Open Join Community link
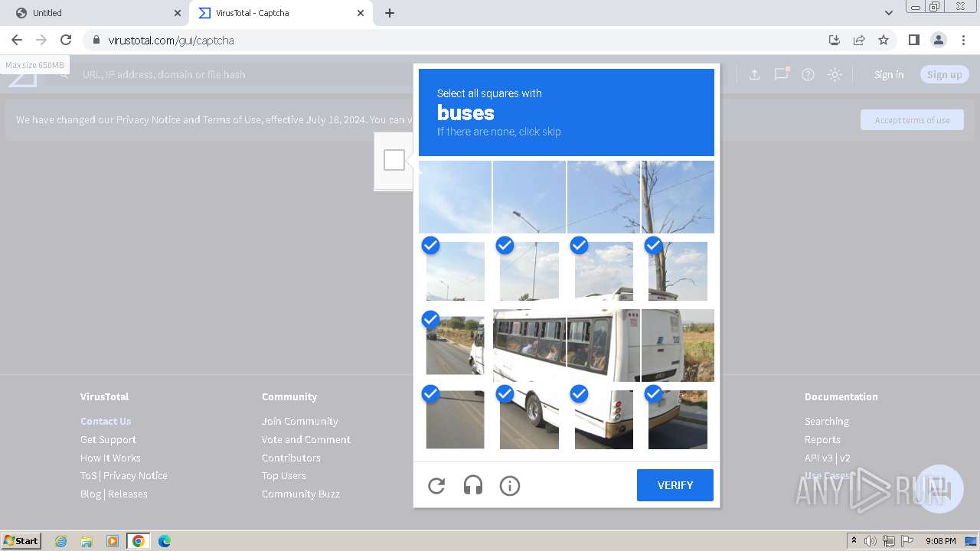The image size is (980, 551). tap(299, 421)
